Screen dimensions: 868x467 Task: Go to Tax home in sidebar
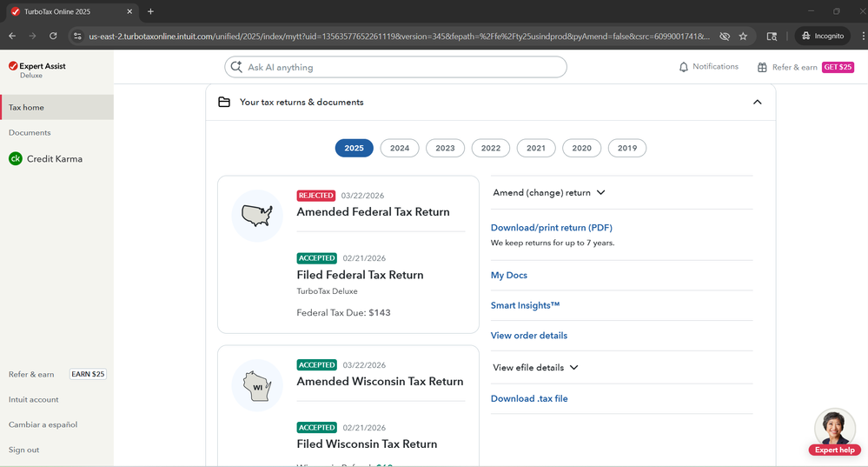pyautogui.click(x=57, y=107)
